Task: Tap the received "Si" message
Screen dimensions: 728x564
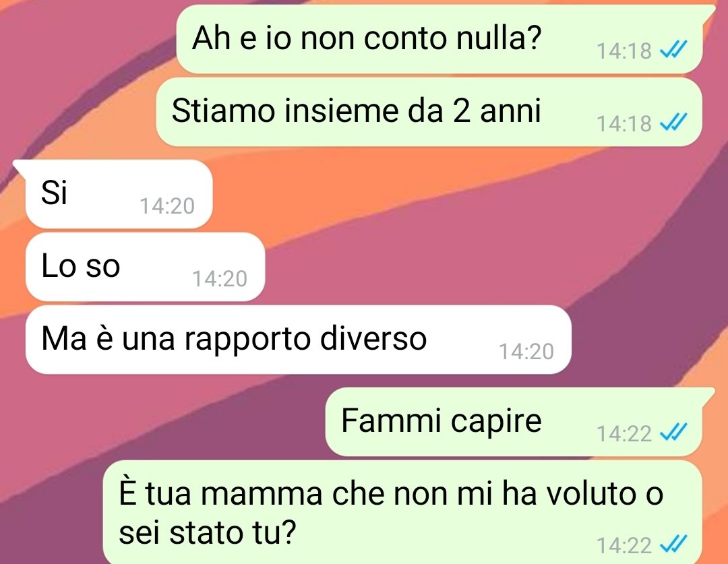Action: (119, 193)
